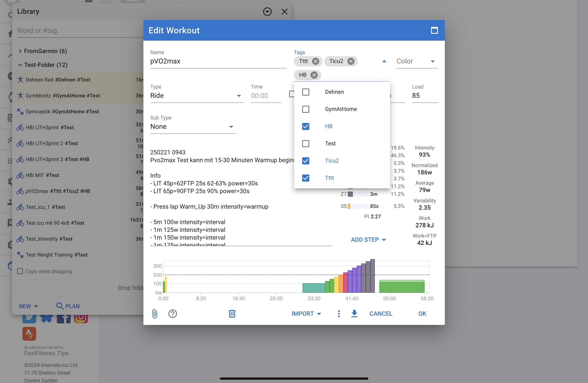This screenshot has height=383, width=588.
Task: Maximize the Edit Workout dialog
Action: [434, 30]
